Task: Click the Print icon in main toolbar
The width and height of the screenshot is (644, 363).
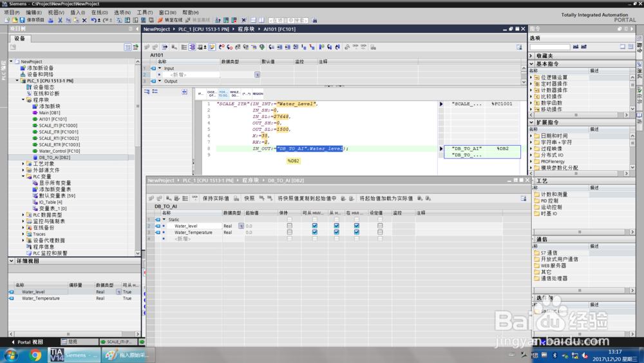Action: click(50, 20)
